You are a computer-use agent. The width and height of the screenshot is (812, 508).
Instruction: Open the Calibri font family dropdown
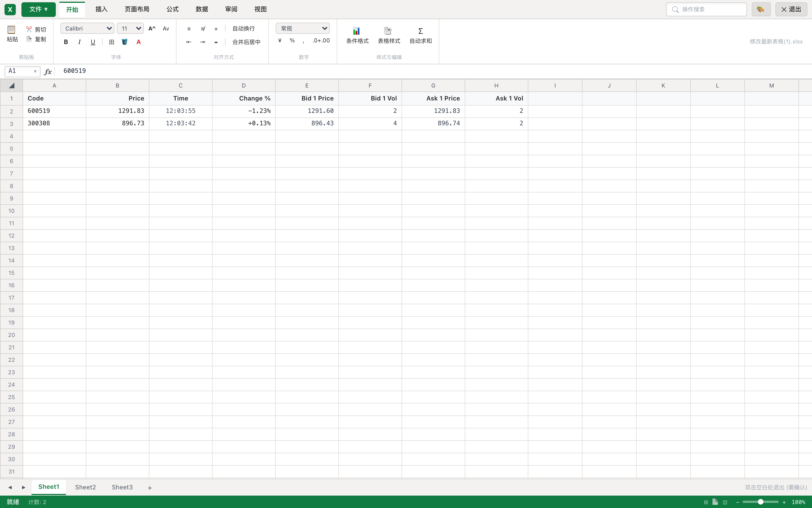coord(87,29)
